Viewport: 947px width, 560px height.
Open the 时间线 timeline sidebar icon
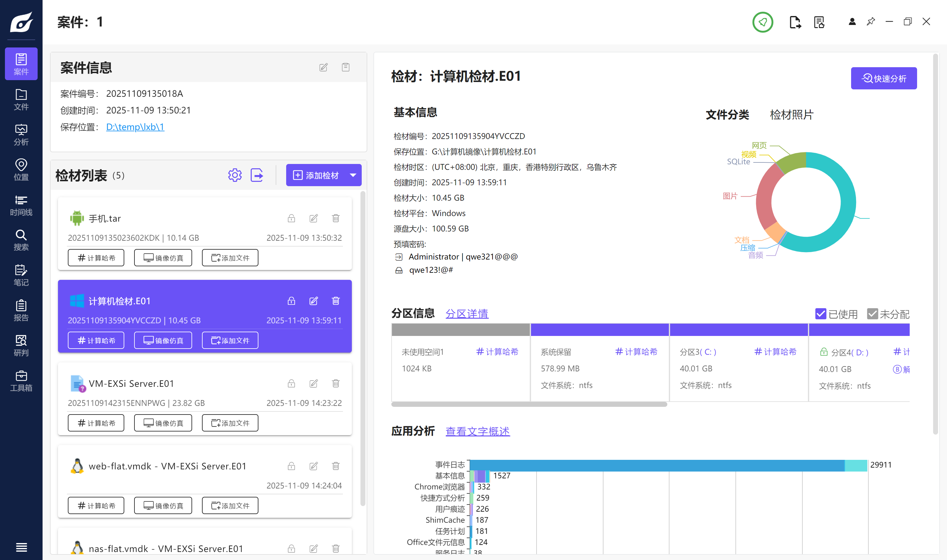tap(21, 205)
